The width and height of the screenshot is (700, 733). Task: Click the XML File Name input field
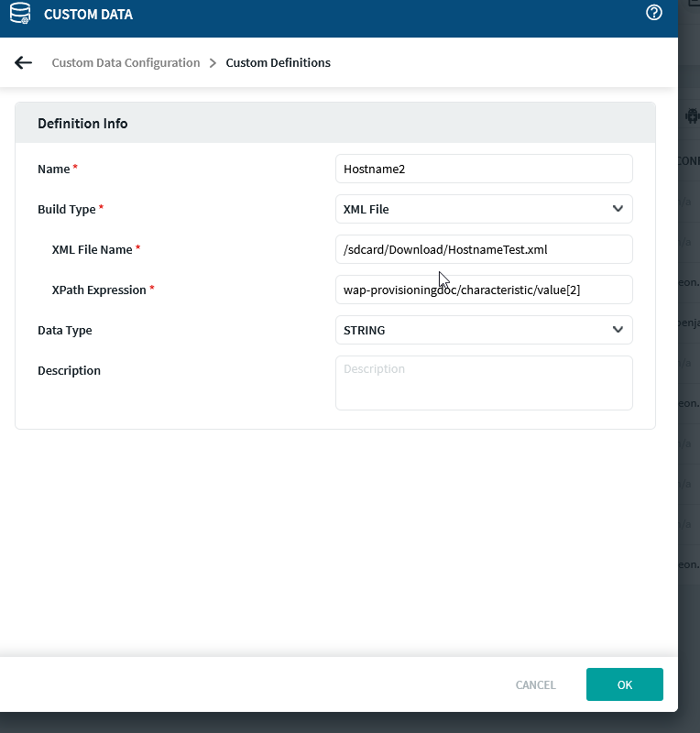click(484, 249)
